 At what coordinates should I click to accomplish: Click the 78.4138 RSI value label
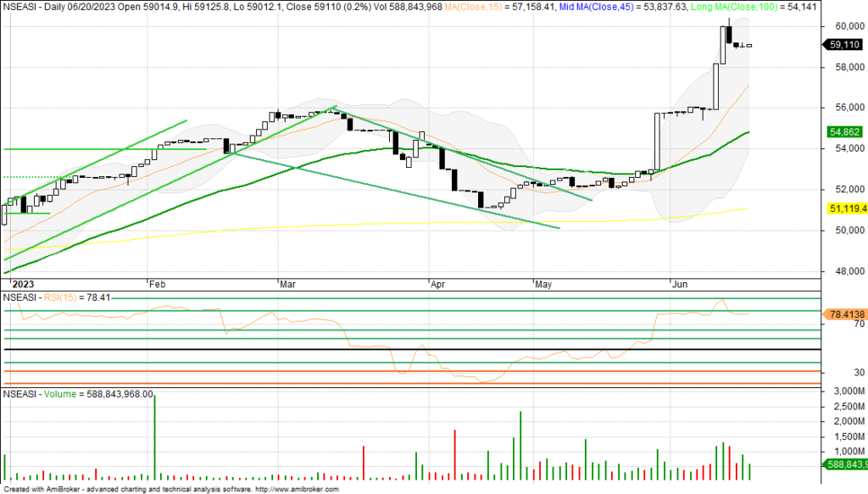point(845,314)
